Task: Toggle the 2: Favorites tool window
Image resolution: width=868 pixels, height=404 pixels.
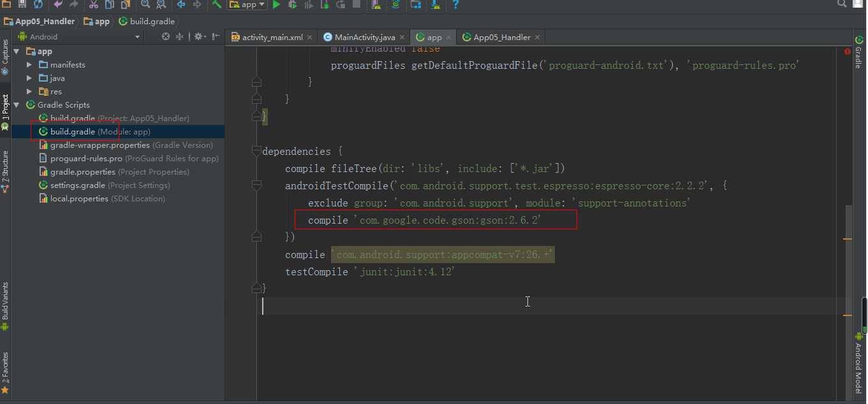Action: 5,372
